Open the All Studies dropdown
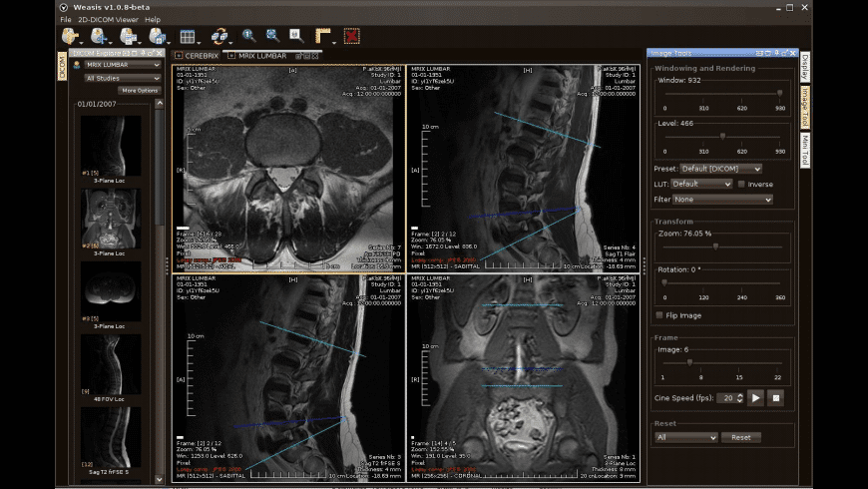Viewport: 868px width, 489px height. [123, 79]
